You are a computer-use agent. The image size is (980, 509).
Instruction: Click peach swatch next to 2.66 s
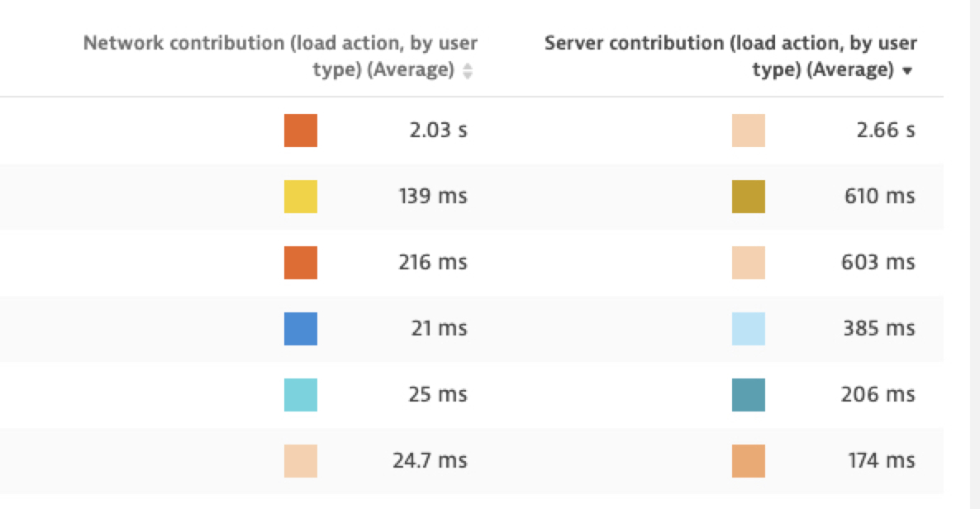(x=749, y=131)
